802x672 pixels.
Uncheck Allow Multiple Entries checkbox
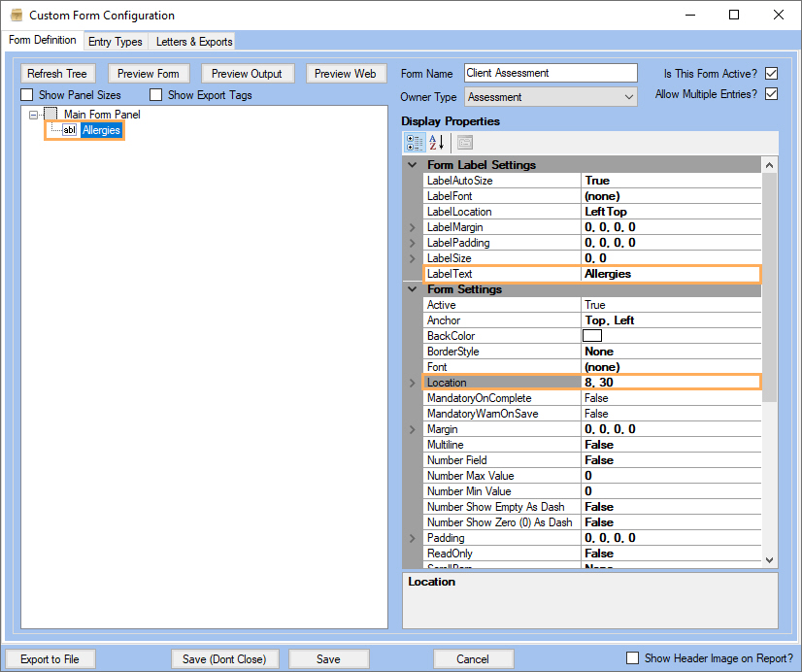click(771, 94)
